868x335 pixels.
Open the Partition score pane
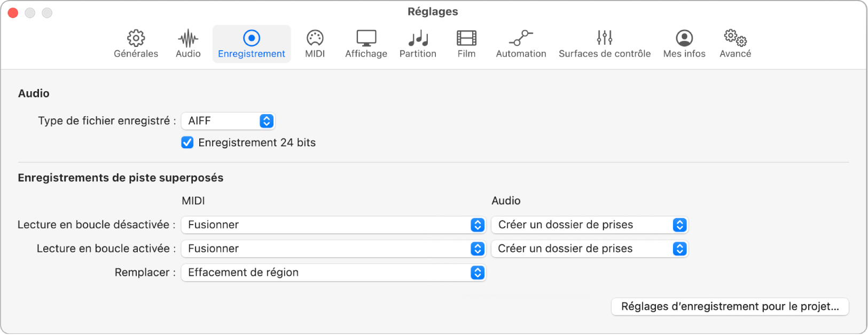pyautogui.click(x=418, y=44)
